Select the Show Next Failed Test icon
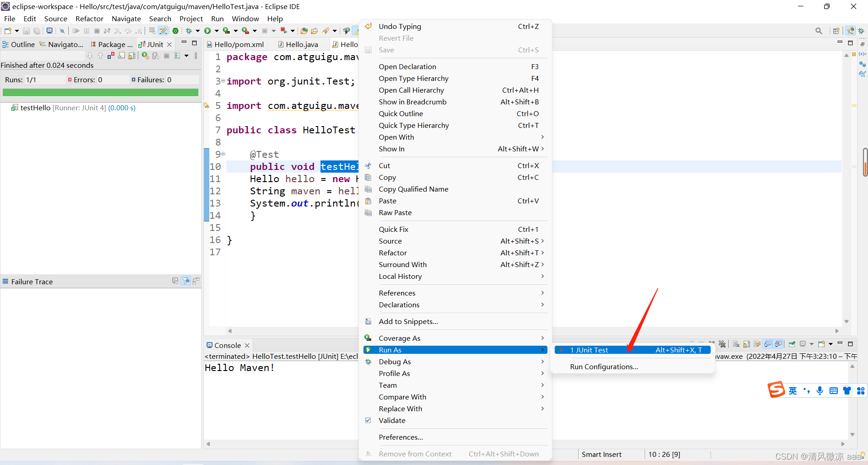This screenshot has height=465, width=868. [x=90, y=55]
